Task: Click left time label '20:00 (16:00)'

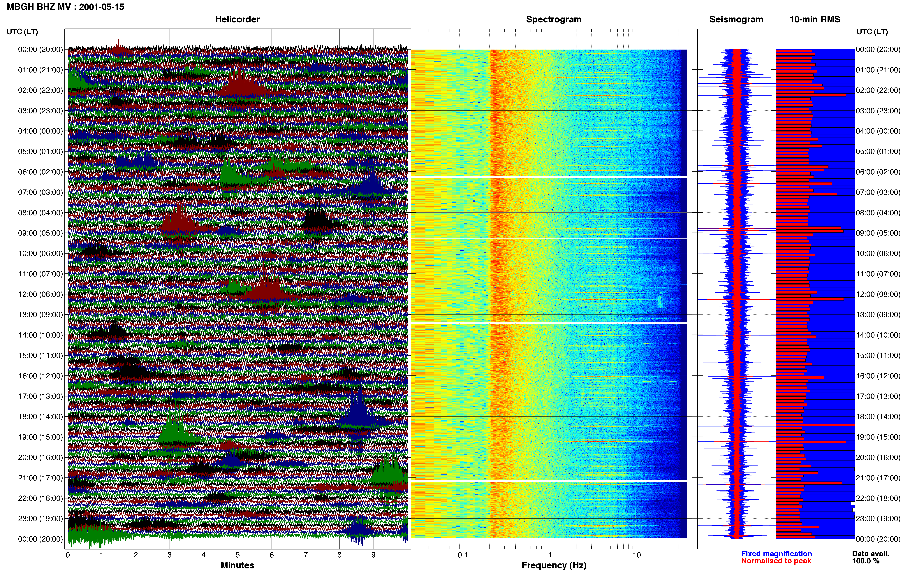Action: click(41, 458)
